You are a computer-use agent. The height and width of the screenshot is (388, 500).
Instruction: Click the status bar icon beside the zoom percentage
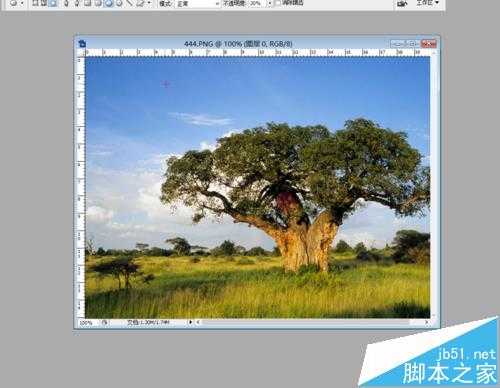(104, 322)
